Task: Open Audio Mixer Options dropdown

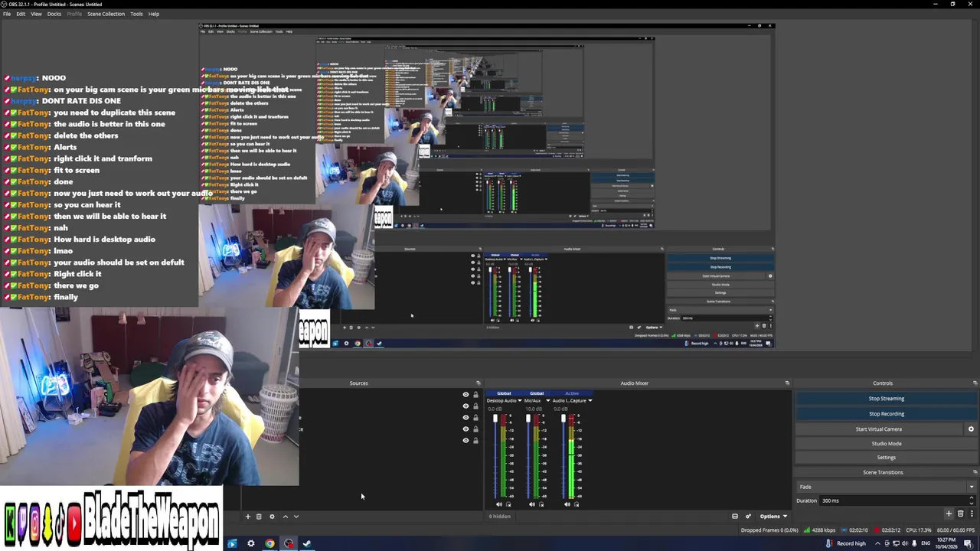Action: pos(773,517)
